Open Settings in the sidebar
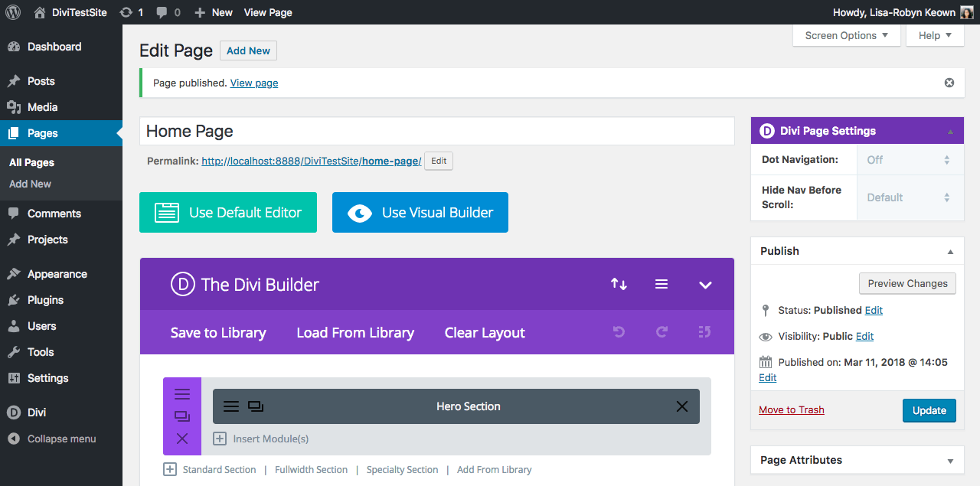Viewport: 980px width, 486px height. tap(61, 378)
